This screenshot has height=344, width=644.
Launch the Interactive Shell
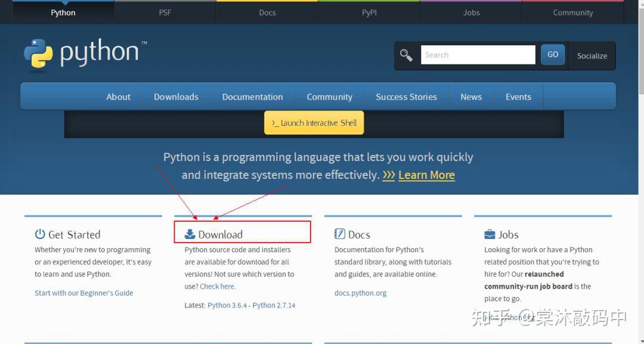click(x=314, y=123)
